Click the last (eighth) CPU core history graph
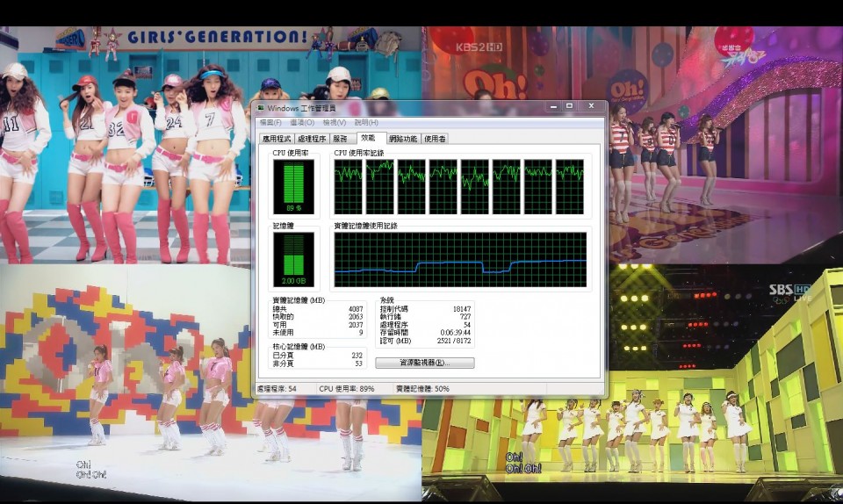Screen dimensions: 843x504 point(569,186)
